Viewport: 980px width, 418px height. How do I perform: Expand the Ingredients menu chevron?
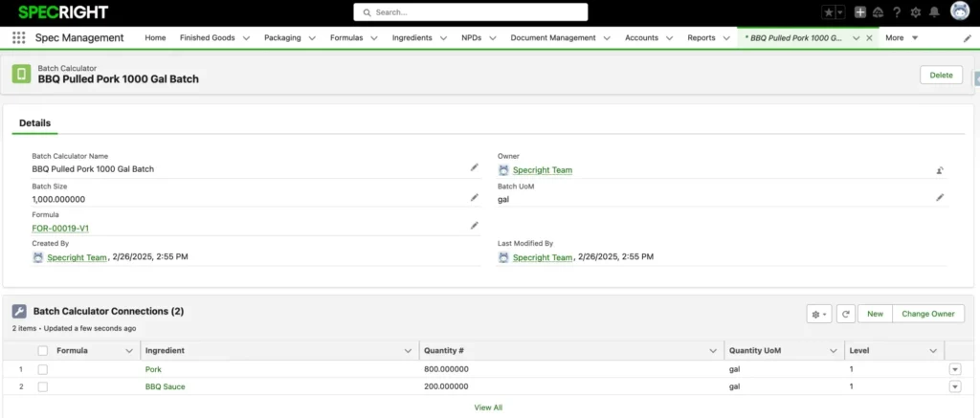pos(443,38)
